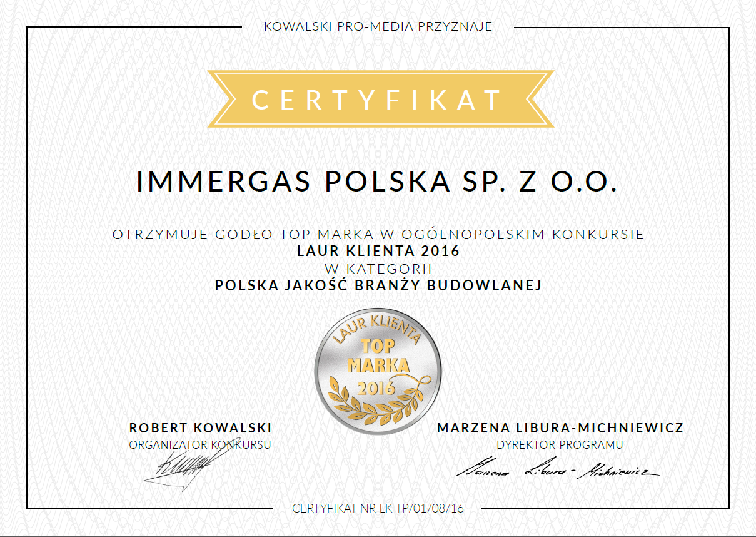The height and width of the screenshot is (537, 756).
Task: Click the "W kategorii" text line
Action: pyautogui.click(x=378, y=268)
